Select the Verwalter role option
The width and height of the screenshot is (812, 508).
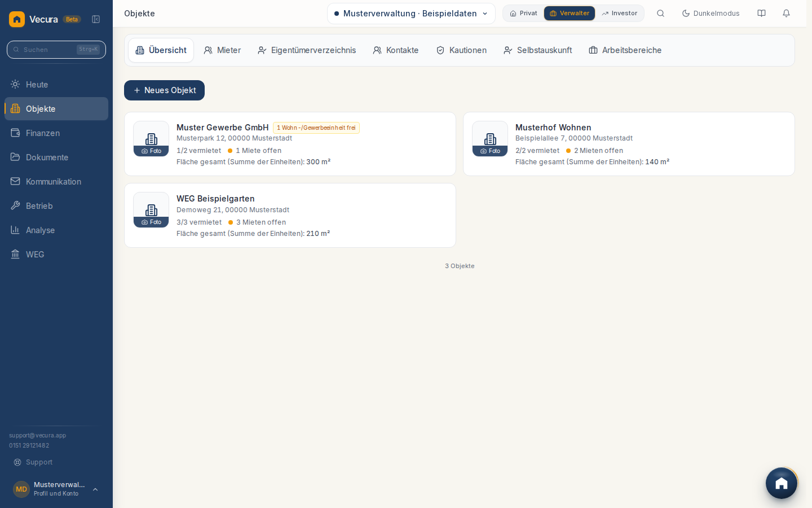pyautogui.click(x=570, y=14)
